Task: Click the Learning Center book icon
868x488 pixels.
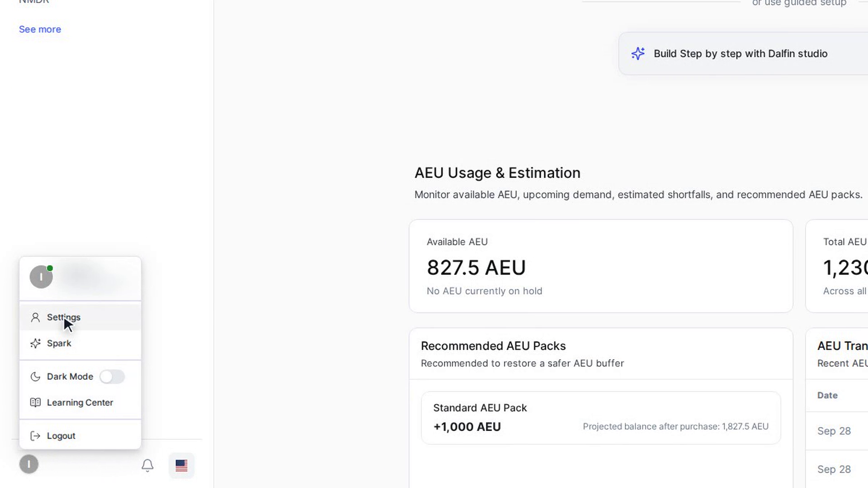Action: (x=35, y=403)
